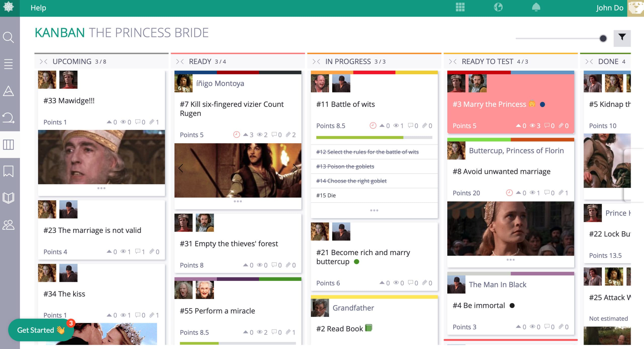Collapse the IN PROGRESS column

[x=316, y=61]
